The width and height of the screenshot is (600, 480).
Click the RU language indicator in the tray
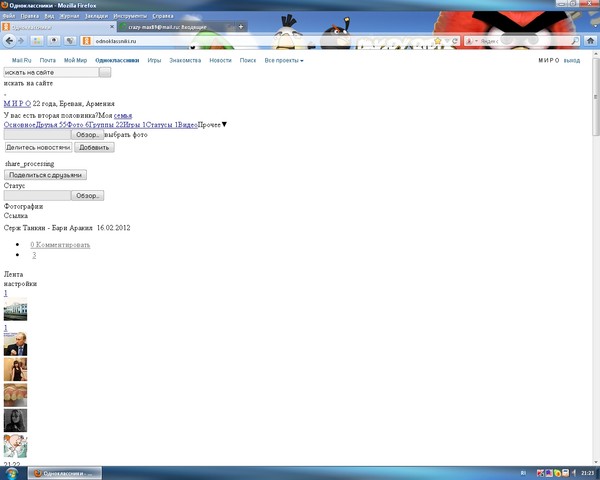click(523, 473)
